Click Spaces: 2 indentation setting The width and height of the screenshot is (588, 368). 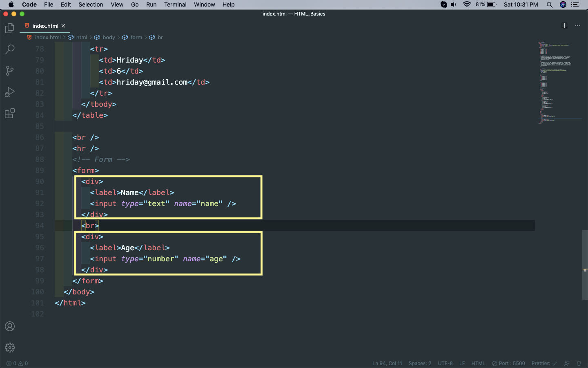pos(420,363)
